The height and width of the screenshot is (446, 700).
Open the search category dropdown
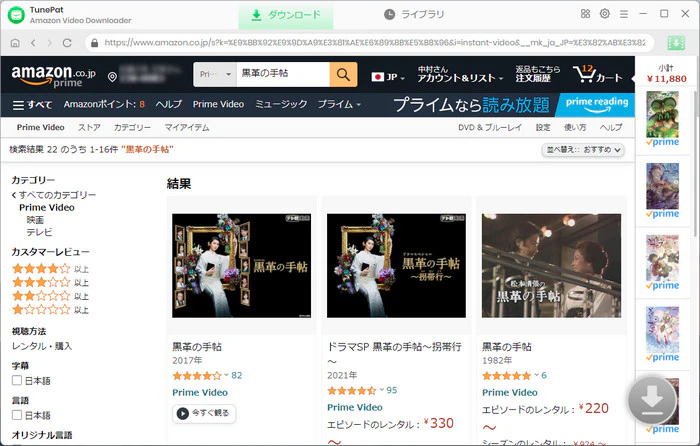click(215, 74)
